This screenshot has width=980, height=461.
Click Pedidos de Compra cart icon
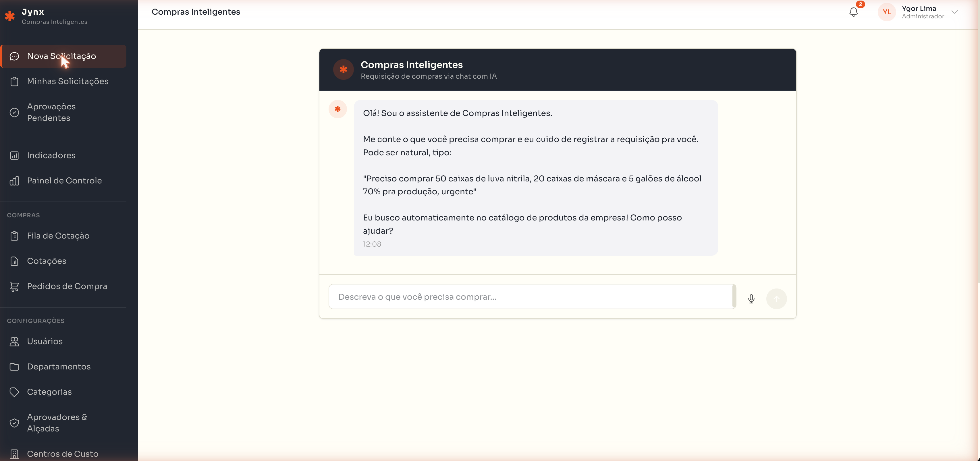click(14, 286)
